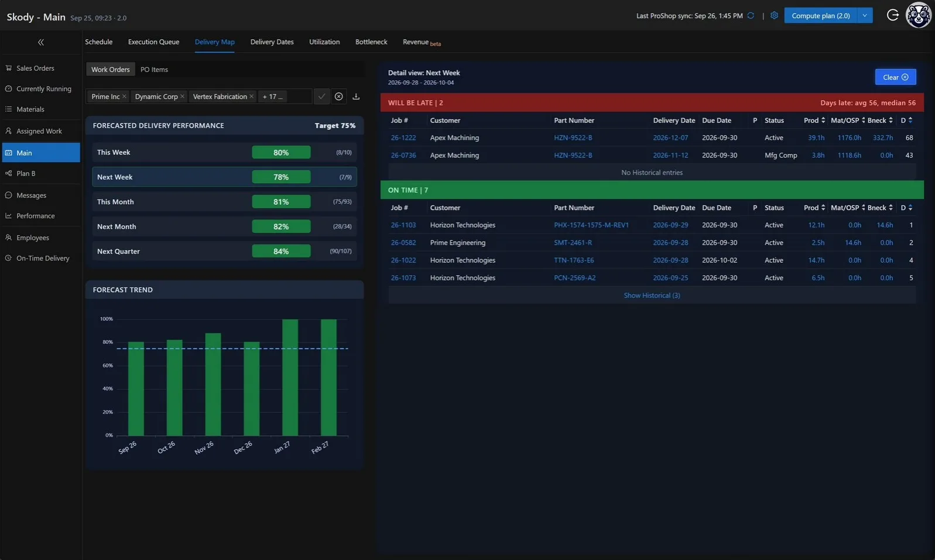Click the logout icon in the header
This screenshot has height=560, width=935.
tap(892, 15)
